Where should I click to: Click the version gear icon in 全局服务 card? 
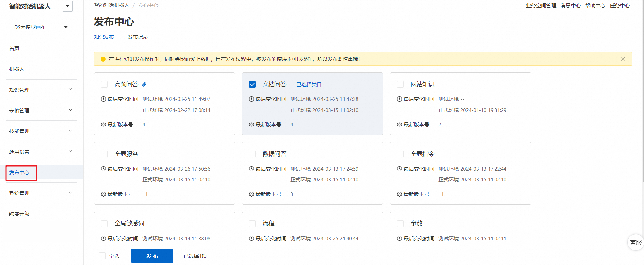point(104,194)
